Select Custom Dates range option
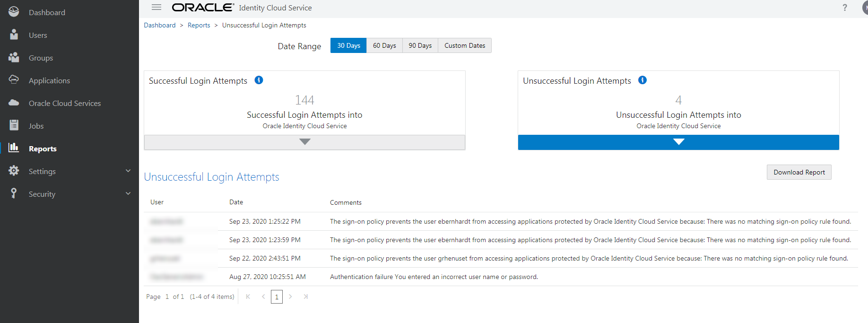868x323 pixels. [465, 45]
